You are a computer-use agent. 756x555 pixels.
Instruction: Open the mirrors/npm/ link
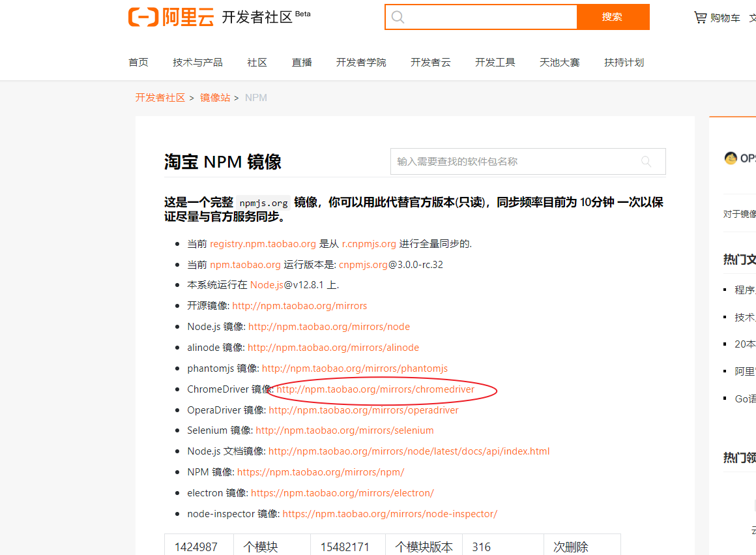click(x=321, y=472)
